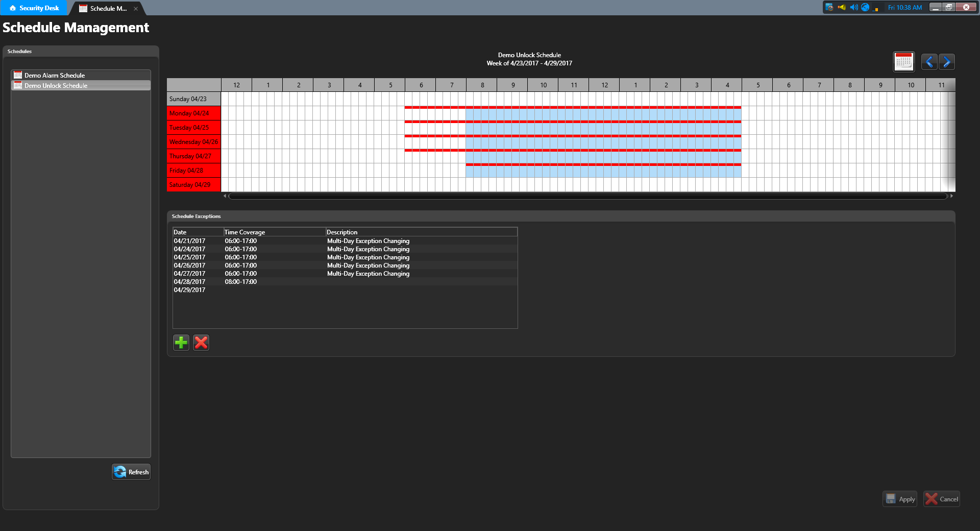Viewport: 980px width, 531px height.
Task: Click the Cancel button
Action: click(x=942, y=499)
